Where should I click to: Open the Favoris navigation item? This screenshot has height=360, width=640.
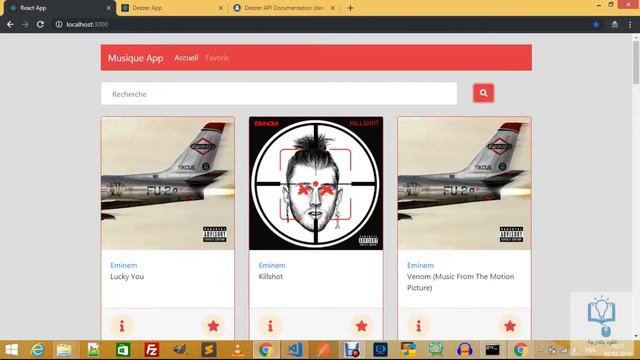(217, 58)
